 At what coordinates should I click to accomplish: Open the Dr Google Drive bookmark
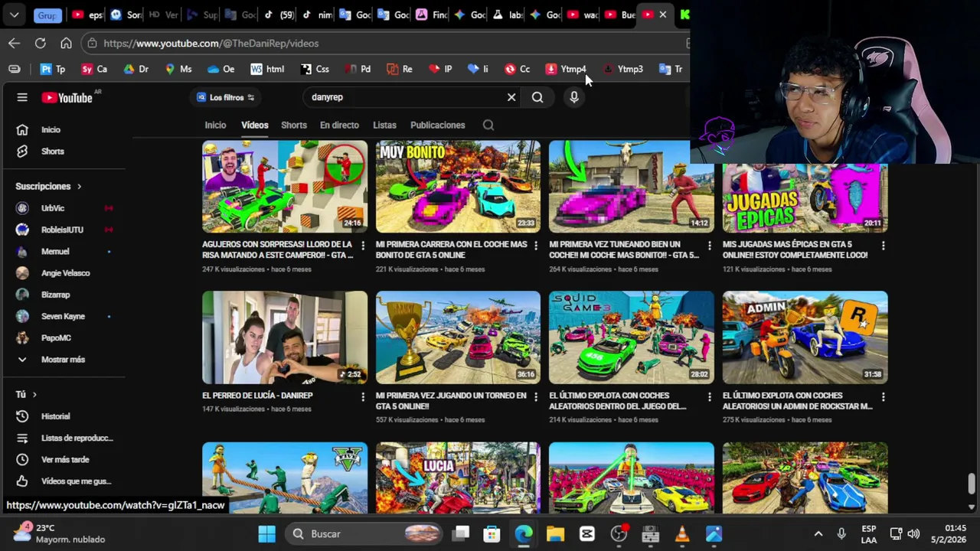[135, 69]
